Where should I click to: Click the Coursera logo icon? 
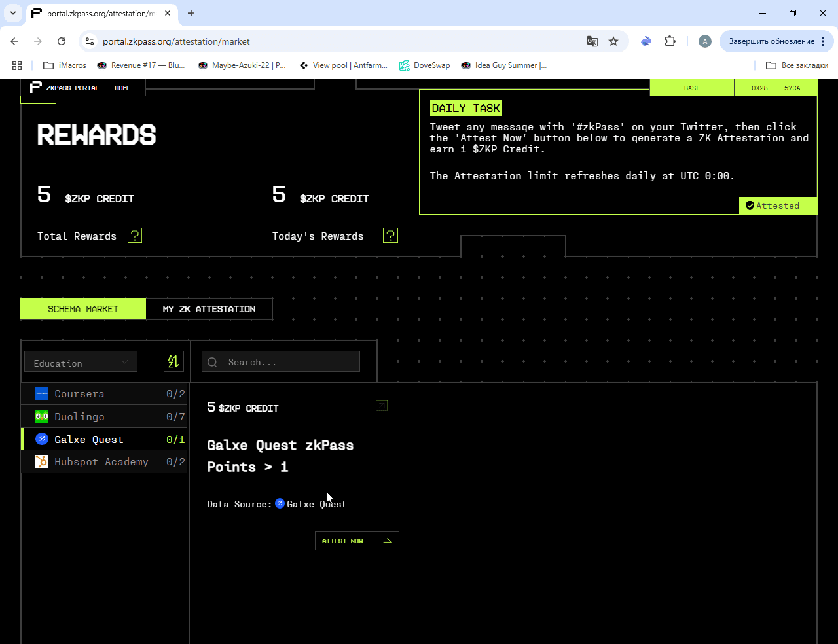coord(42,393)
